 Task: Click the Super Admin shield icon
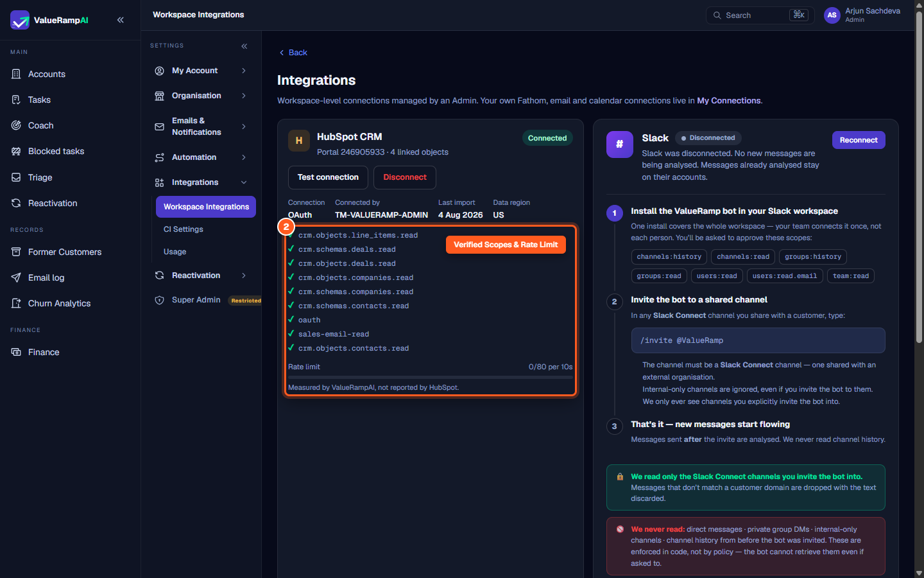coord(159,300)
